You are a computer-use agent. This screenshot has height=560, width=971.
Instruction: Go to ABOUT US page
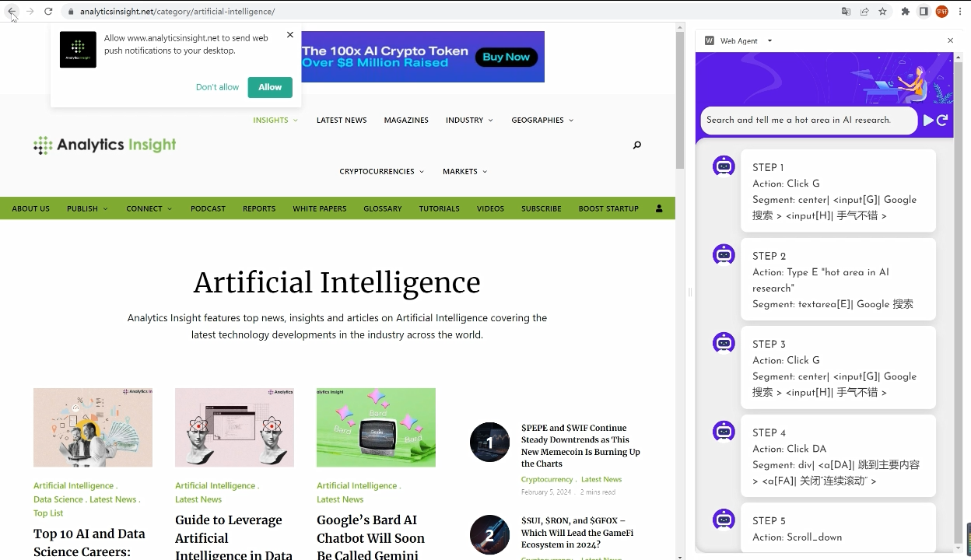tap(31, 208)
